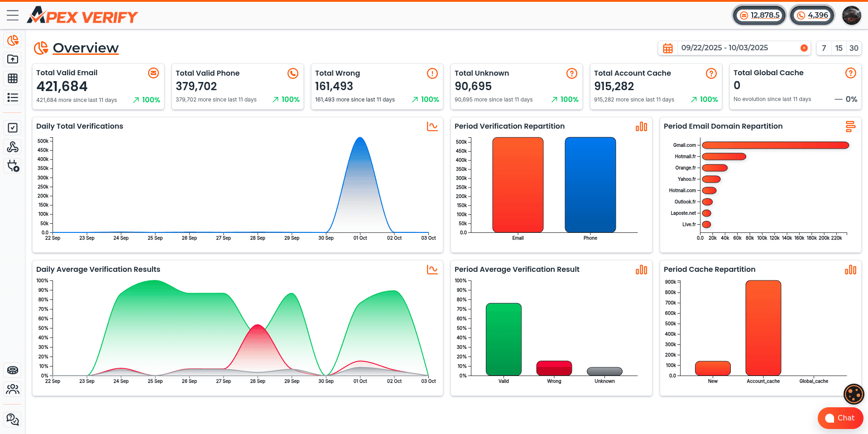Click the upload folder icon in sidebar
868x434 pixels.
(x=13, y=59)
